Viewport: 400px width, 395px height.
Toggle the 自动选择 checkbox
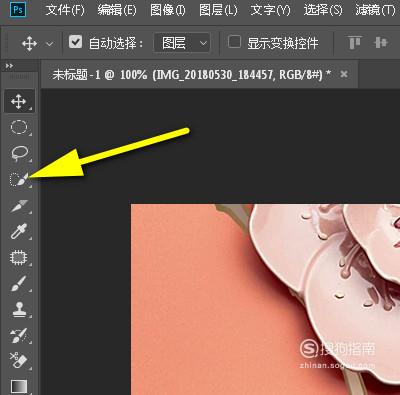(x=75, y=42)
